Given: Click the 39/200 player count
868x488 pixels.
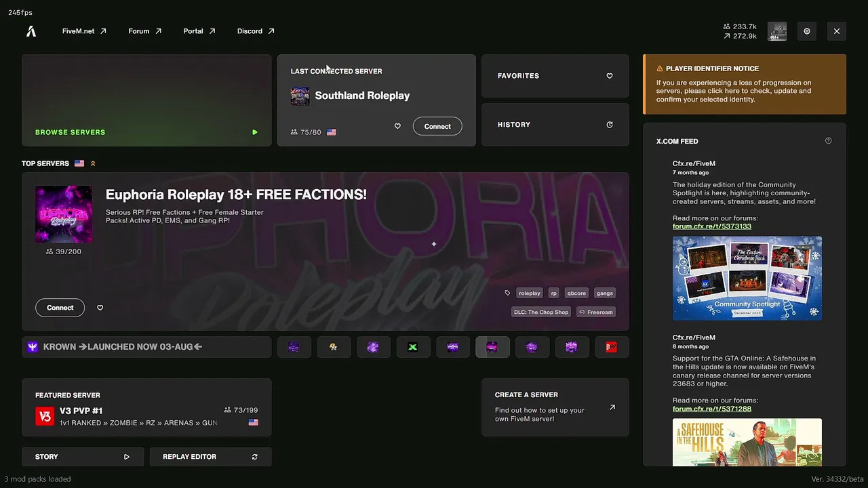Looking at the screenshot, I should click(64, 251).
